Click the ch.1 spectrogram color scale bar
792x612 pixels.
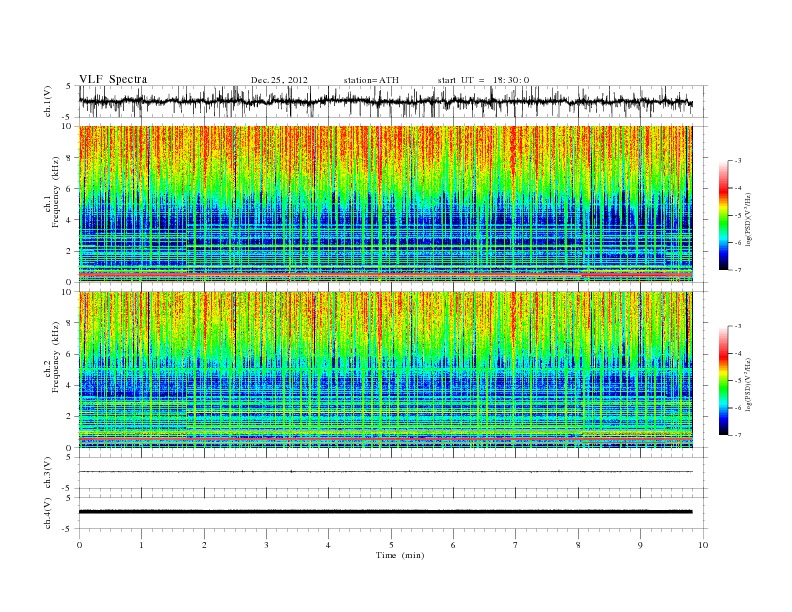click(723, 215)
